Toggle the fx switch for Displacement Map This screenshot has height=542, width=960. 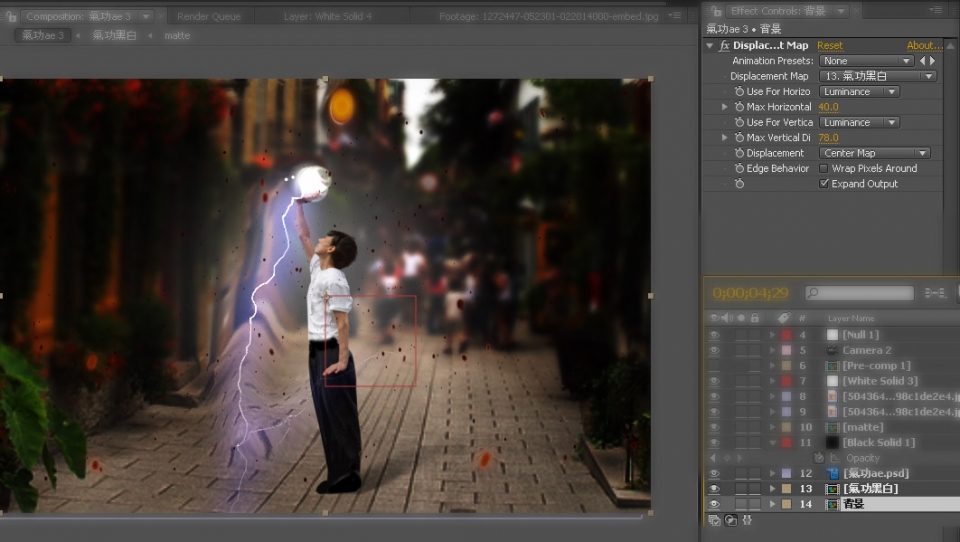[724, 46]
